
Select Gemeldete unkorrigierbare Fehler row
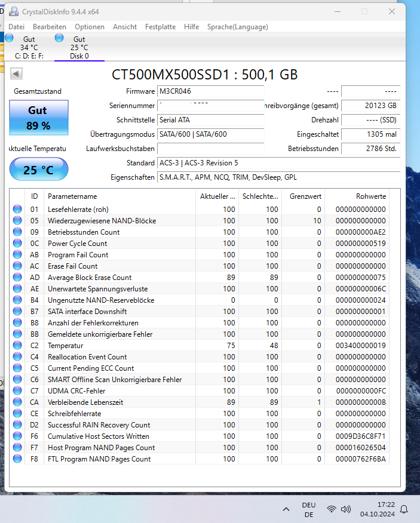coord(200,334)
